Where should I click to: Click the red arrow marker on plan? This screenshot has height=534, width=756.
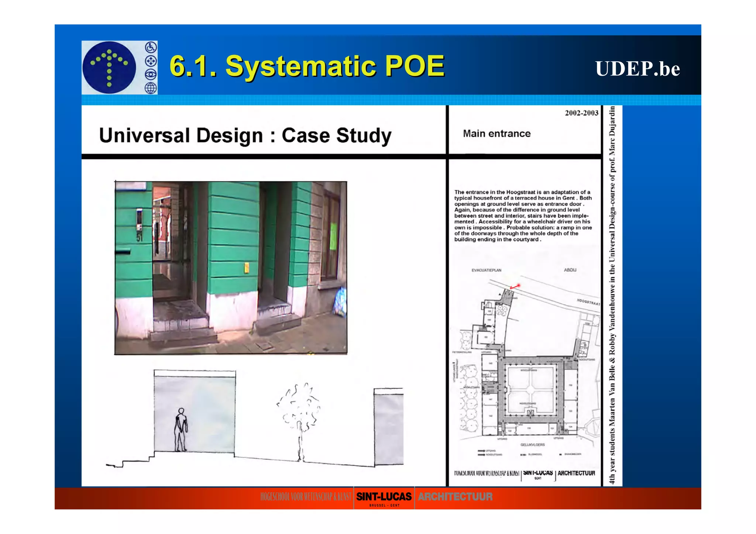515,286
